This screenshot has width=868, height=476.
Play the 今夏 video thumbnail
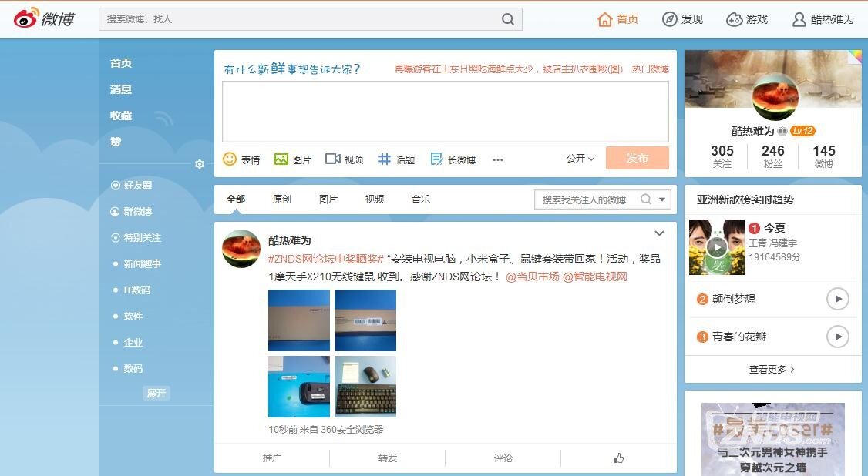(717, 247)
